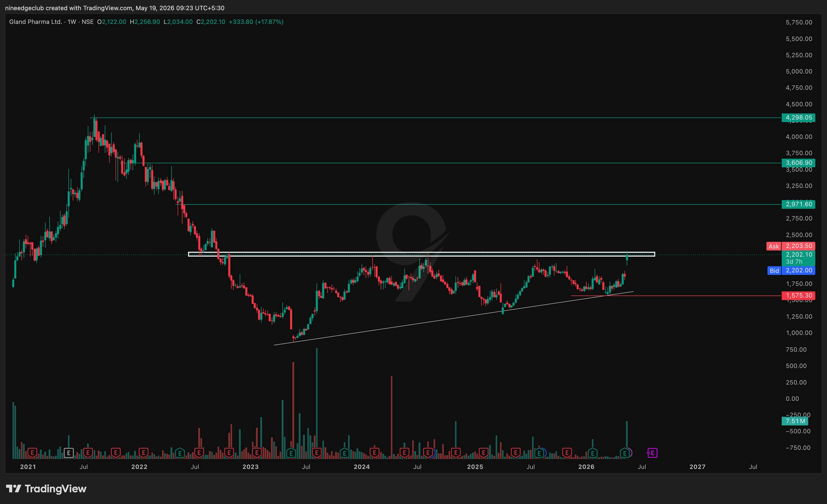Click the green earnings marker left of 2024
The image size is (827, 504).
pos(344,453)
